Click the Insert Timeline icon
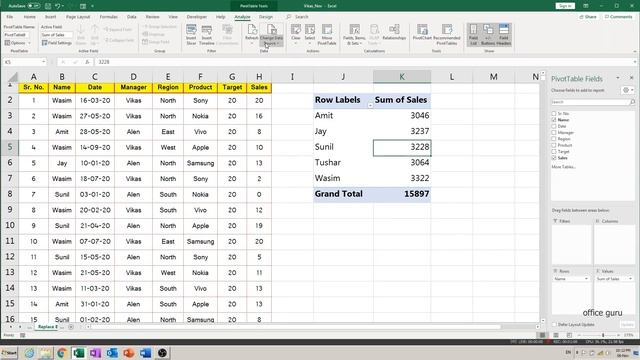 207,34
